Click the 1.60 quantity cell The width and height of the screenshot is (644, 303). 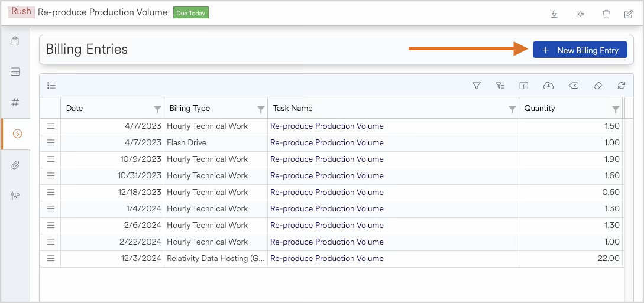(571, 175)
